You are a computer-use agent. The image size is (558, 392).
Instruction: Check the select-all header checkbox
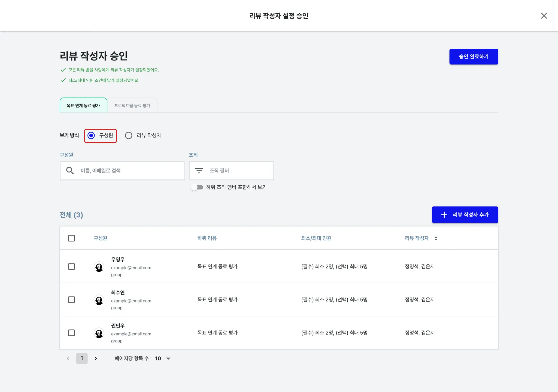click(x=71, y=238)
